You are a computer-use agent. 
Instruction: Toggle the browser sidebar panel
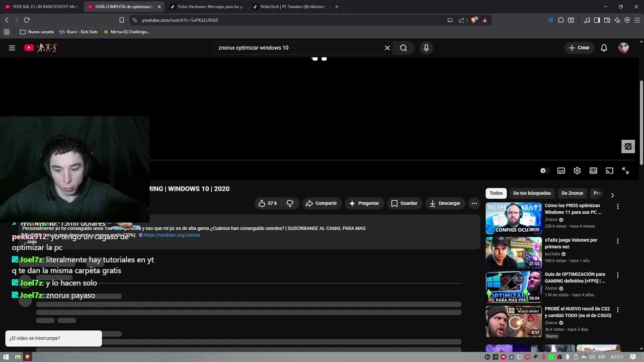point(597,20)
